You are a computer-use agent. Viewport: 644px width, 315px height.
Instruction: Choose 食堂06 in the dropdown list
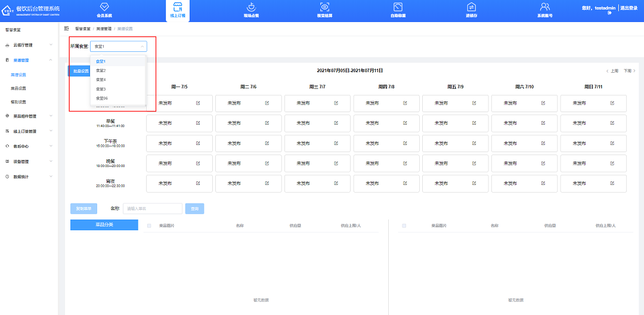click(x=102, y=98)
